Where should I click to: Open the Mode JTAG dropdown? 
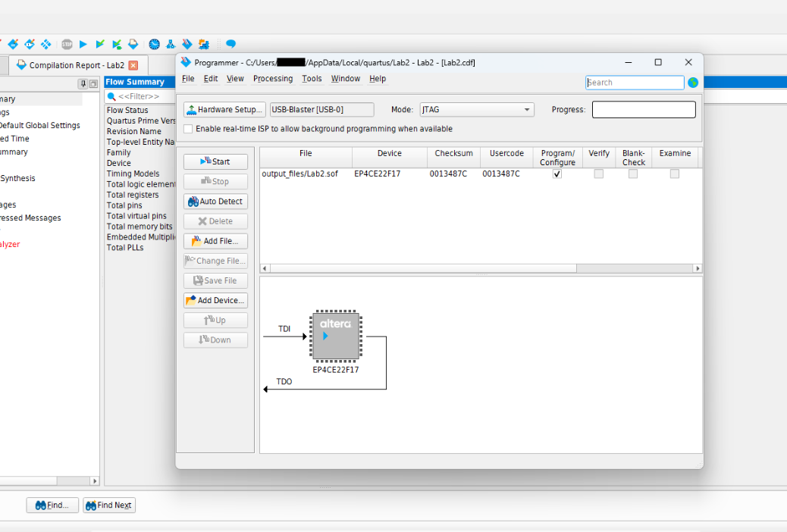point(477,109)
